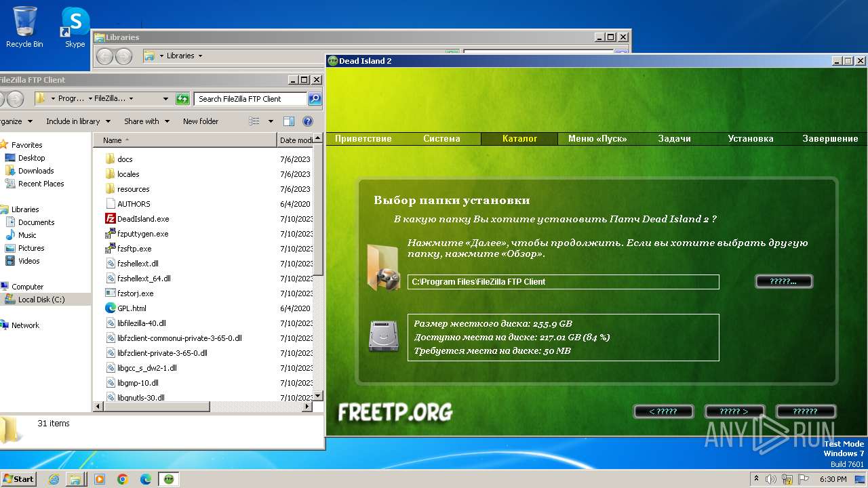The image size is (868, 488).
Task: Select Desktop in the Favorites pane
Action: coord(32,158)
